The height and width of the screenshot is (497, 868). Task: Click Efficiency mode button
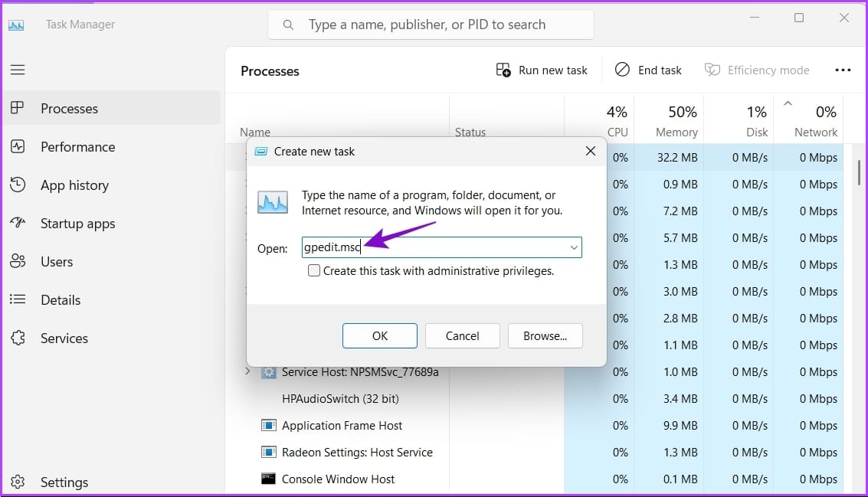point(757,70)
